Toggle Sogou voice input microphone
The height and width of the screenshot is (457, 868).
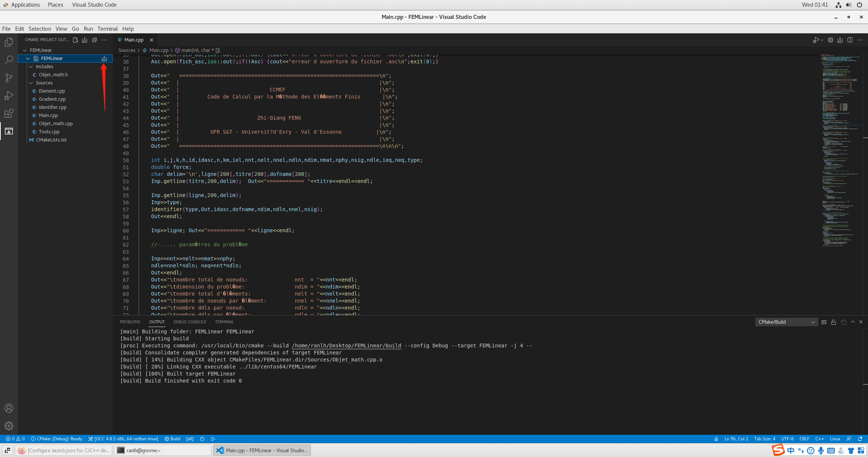[821, 450]
